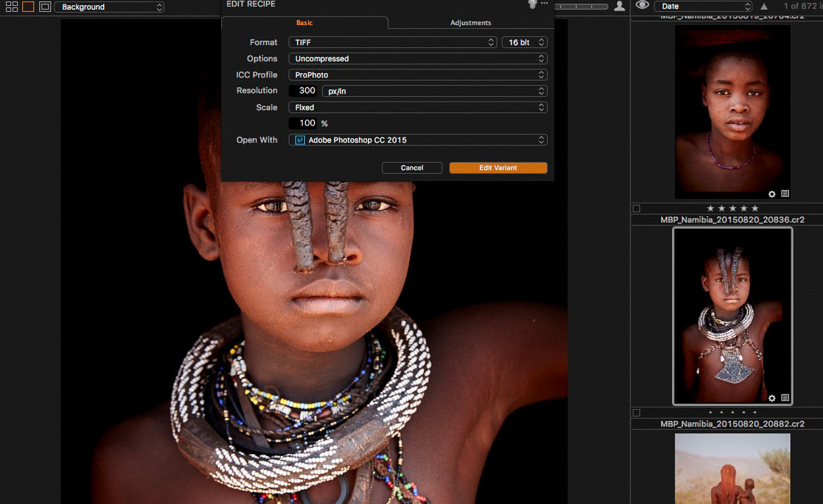Select the grid view layout icon
The image size is (823, 504).
point(12,6)
